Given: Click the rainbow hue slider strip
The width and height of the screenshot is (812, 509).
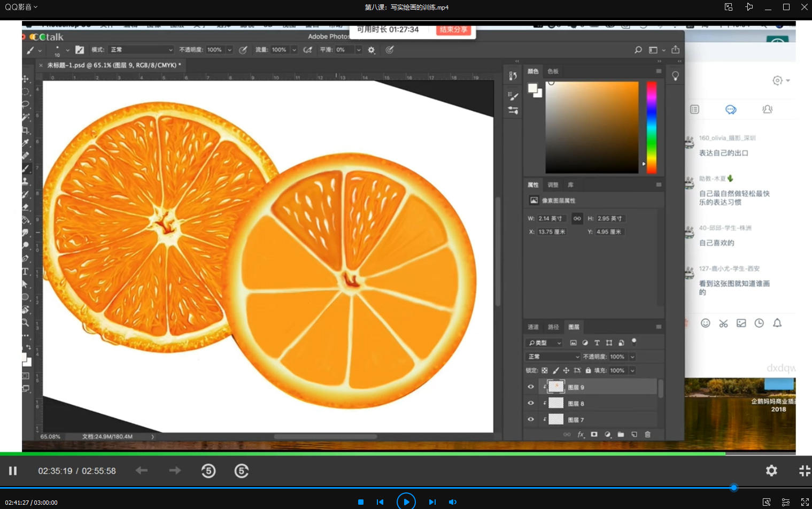Looking at the screenshot, I should (x=651, y=127).
